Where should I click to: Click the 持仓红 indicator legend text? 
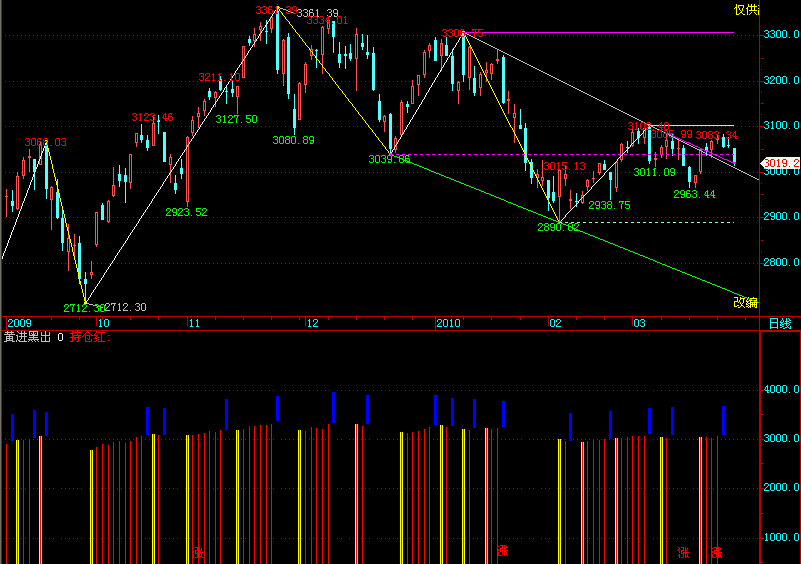(x=89, y=337)
